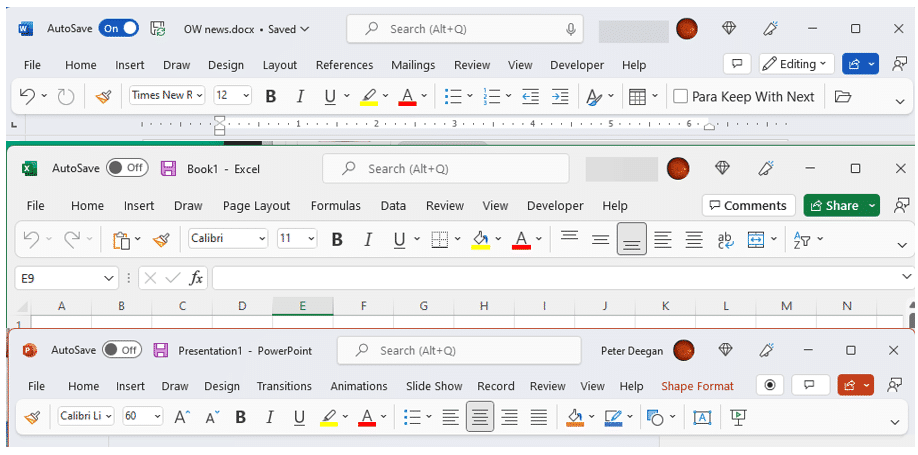918x455 pixels.
Task: Click the Word Comments speech bubble button
Action: coord(737,64)
